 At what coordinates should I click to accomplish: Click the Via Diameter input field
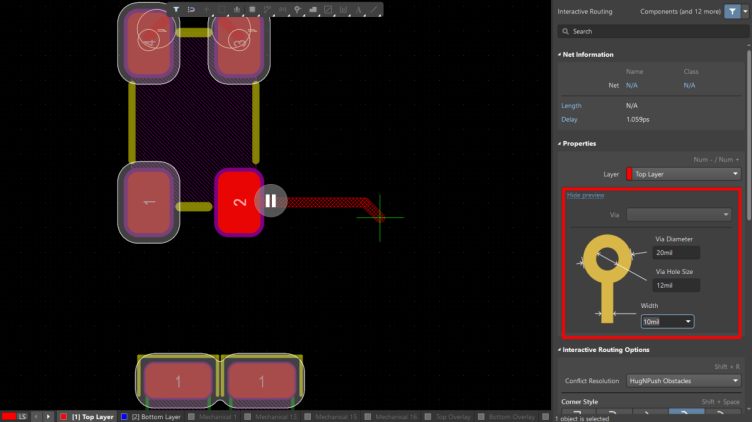point(676,253)
